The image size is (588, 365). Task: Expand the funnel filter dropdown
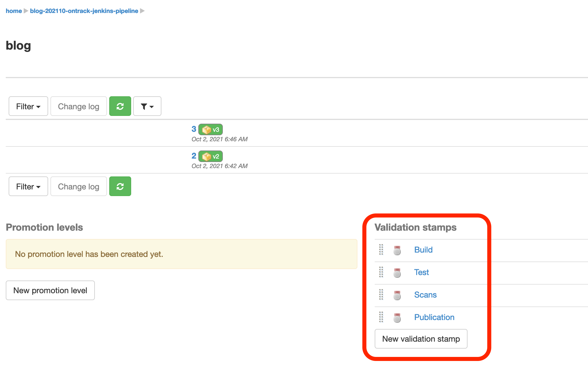pyautogui.click(x=147, y=106)
